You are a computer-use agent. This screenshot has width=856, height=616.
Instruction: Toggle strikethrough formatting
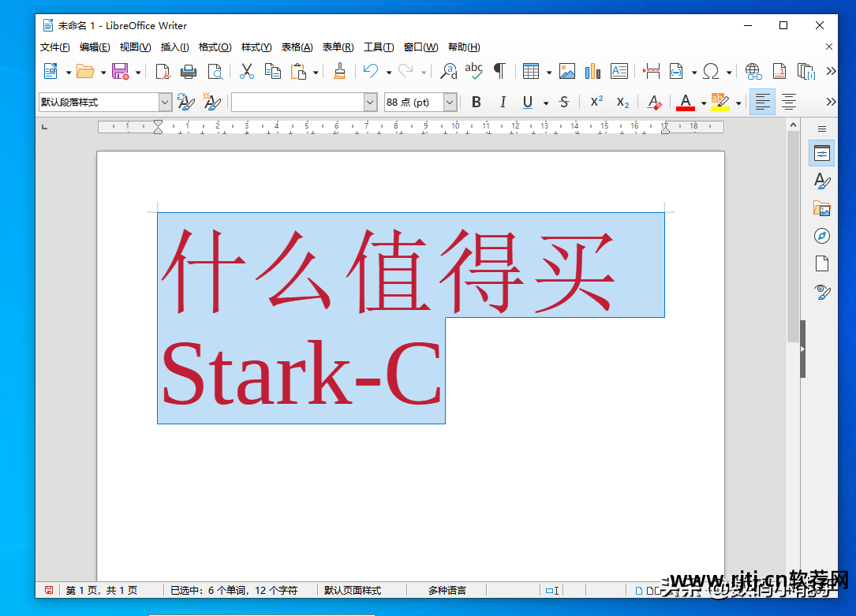point(564,102)
